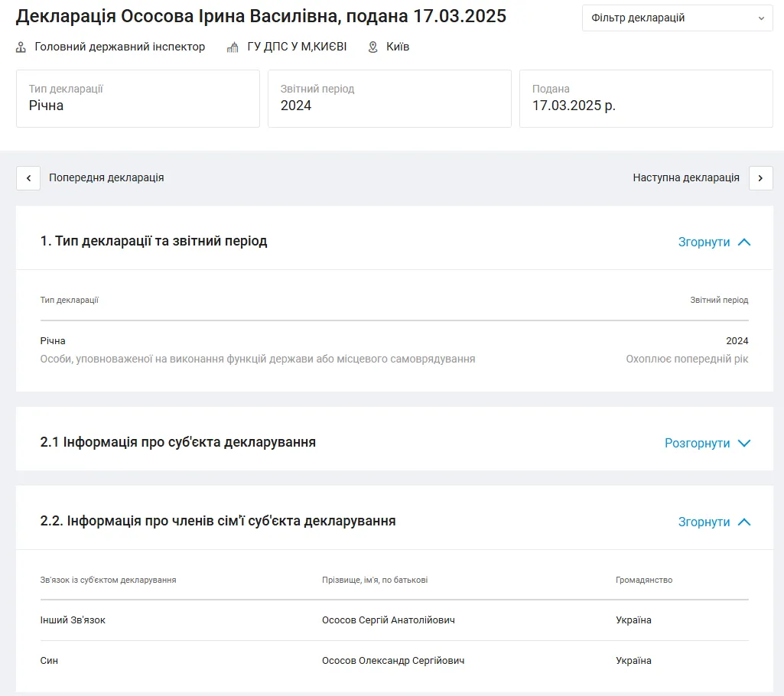Click the Громадянство column header
Image resolution: width=784 pixels, height=696 pixels.
click(x=644, y=580)
